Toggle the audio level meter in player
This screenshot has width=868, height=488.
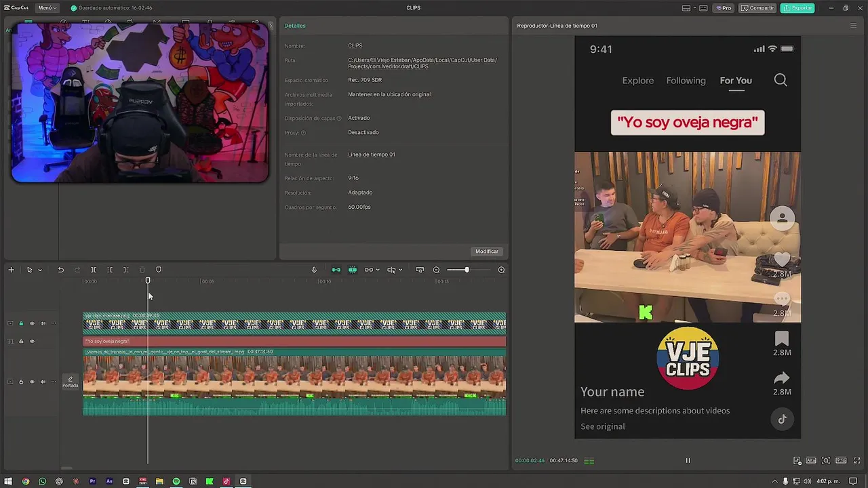pyautogui.click(x=589, y=461)
